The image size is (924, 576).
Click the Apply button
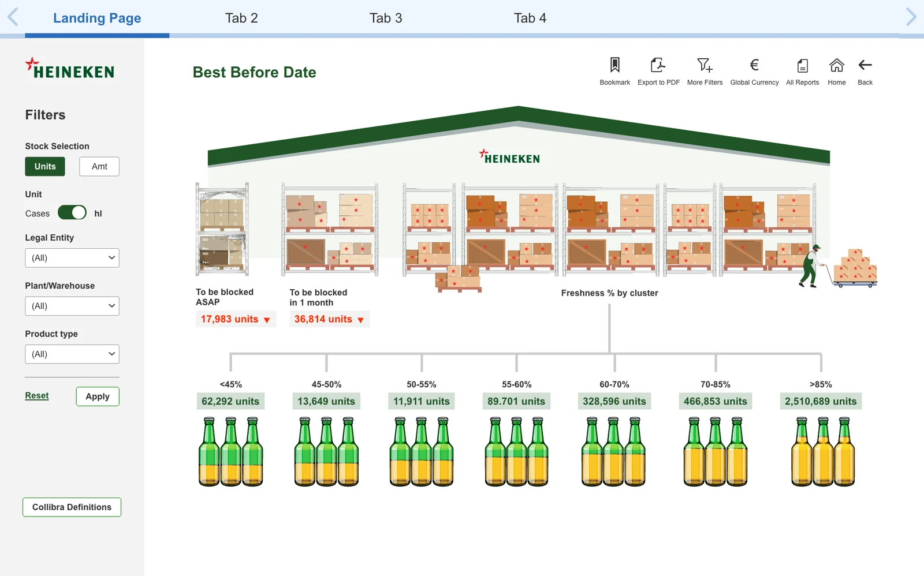tap(98, 397)
